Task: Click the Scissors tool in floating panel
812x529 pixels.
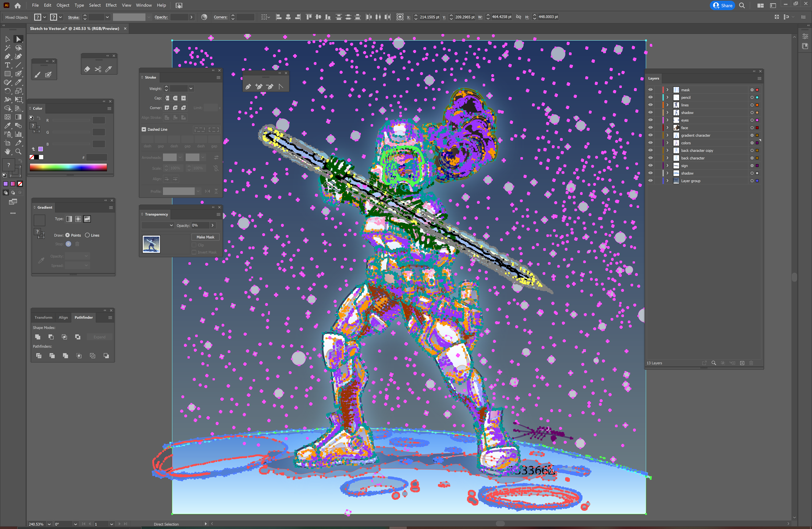Action: coord(98,69)
